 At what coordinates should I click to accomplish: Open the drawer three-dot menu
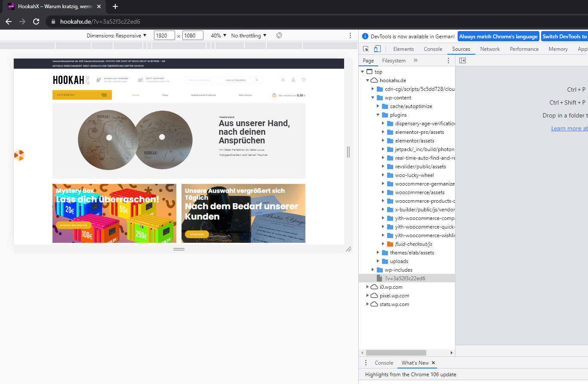click(366, 363)
